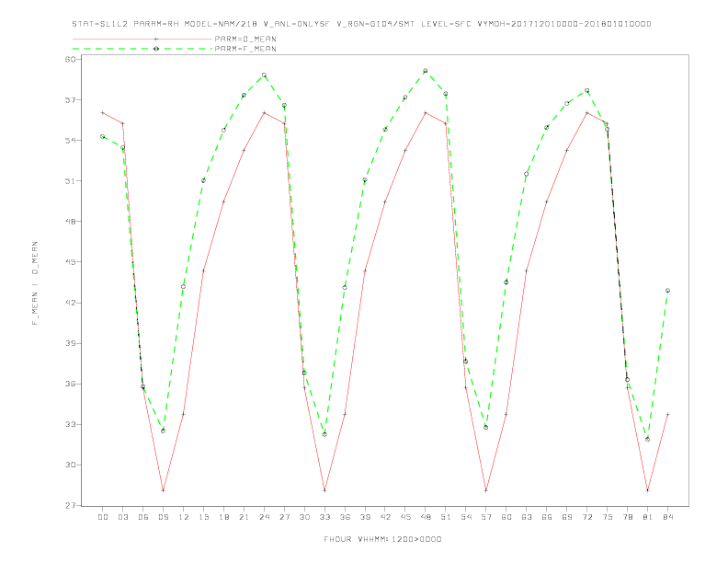Viewport: 728px width, 563px height.
Task: Select the F_MEAN circle marker at hour 60
Action: coord(506,282)
